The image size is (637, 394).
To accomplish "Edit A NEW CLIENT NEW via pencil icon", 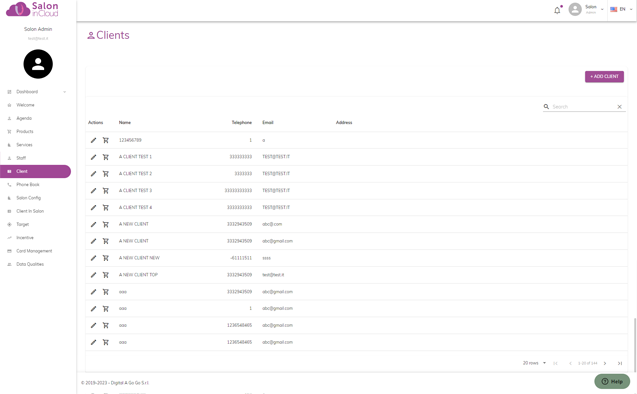I will [93, 258].
